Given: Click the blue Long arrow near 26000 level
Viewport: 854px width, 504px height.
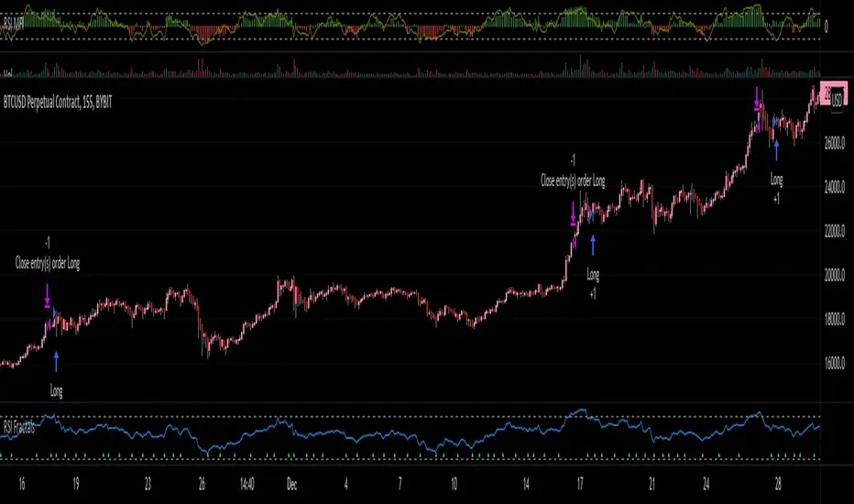Looking at the screenshot, I should point(776,150).
